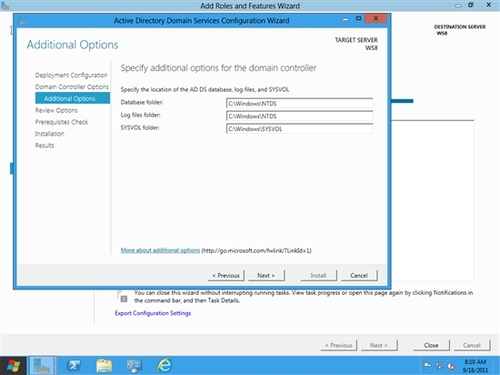This screenshot has width=500, height=375.
Task: Click the network status tray icon
Action: pos(439,366)
